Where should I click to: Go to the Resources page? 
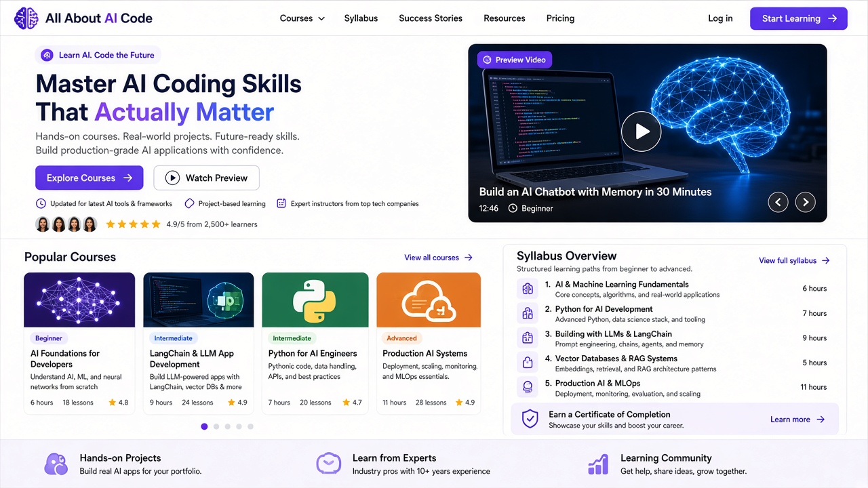pos(505,18)
